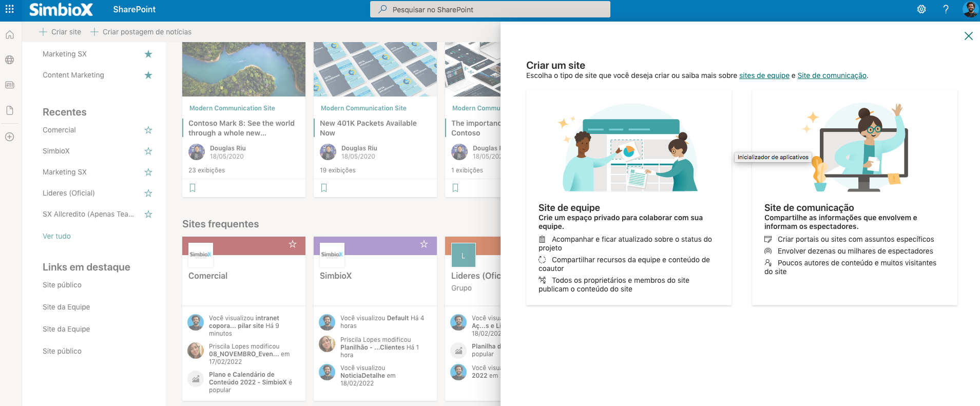Click the SimbioX card logo tile

click(332, 255)
